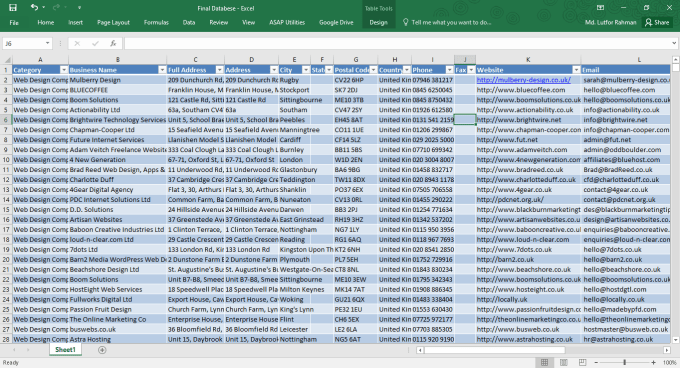Click the Save icon in quick access toolbar
The image size is (680, 368).
tap(13, 7)
